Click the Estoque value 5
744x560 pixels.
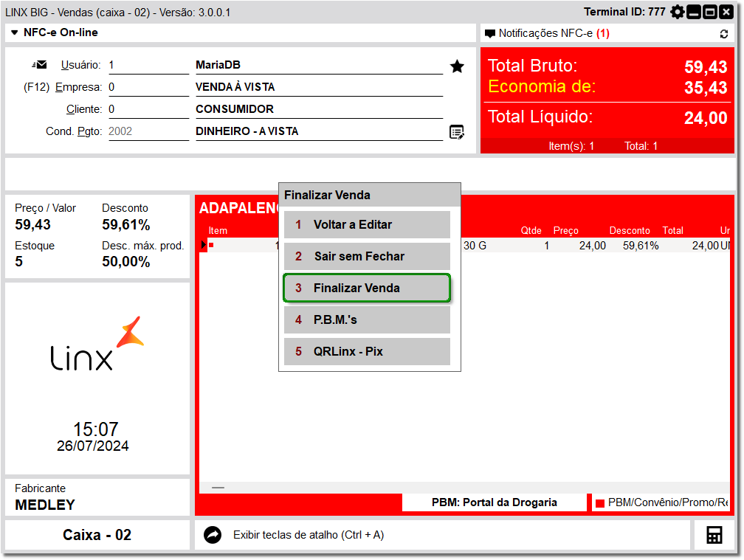[x=19, y=262]
